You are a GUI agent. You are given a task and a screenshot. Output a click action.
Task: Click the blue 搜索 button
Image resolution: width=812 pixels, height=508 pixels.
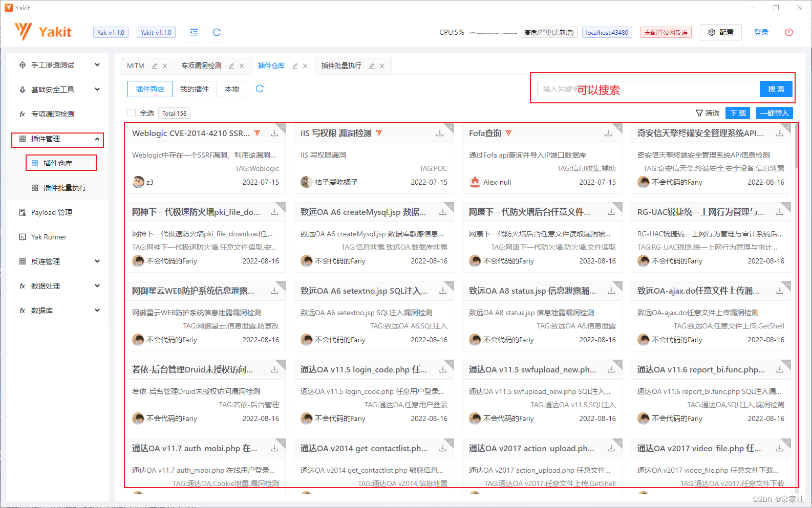[x=776, y=89]
